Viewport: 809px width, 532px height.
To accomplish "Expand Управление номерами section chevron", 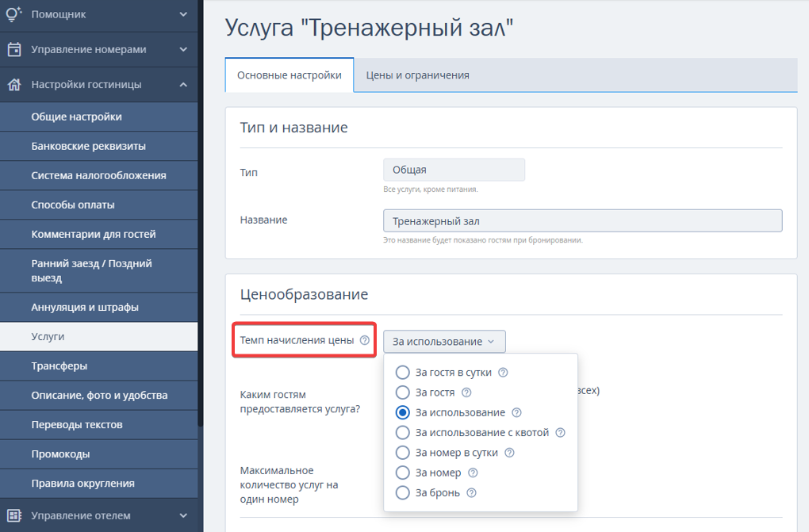I will pyautogui.click(x=183, y=49).
